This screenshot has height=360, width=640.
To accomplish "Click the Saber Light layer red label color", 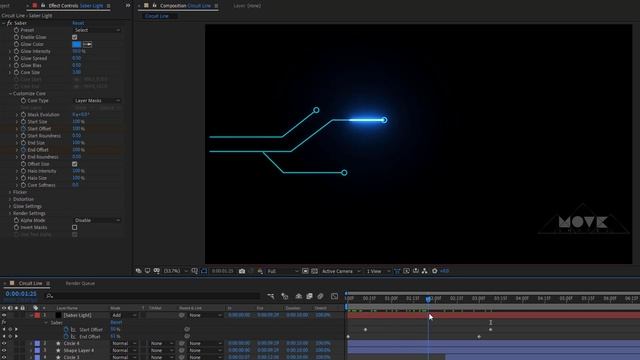I will 37,316.
